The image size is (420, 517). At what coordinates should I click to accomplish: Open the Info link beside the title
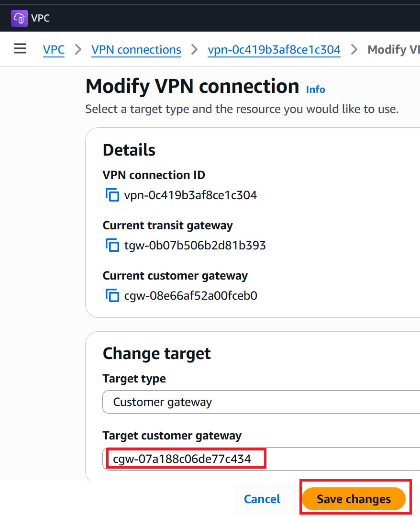tap(316, 90)
